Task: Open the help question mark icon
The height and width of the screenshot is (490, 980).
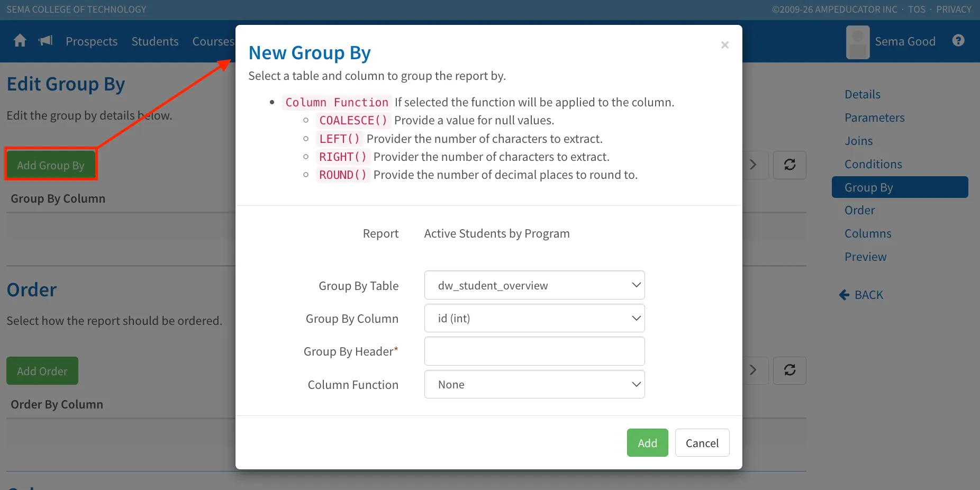Action: click(x=958, y=41)
